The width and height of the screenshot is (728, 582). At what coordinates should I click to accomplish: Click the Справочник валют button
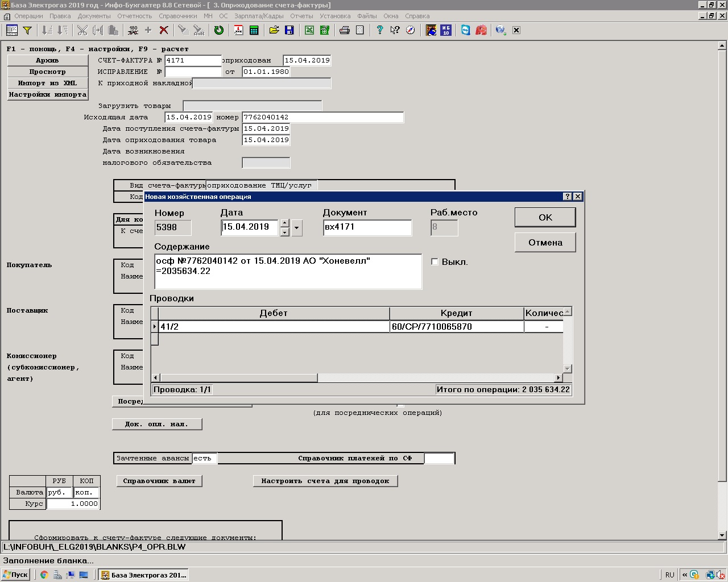[159, 481]
